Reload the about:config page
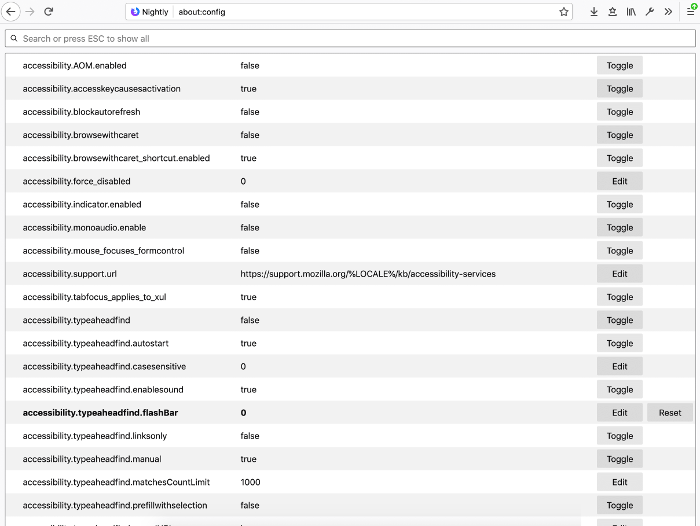This screenshot has height=526, width=700. pyautogui.click(x=48, y=11)
